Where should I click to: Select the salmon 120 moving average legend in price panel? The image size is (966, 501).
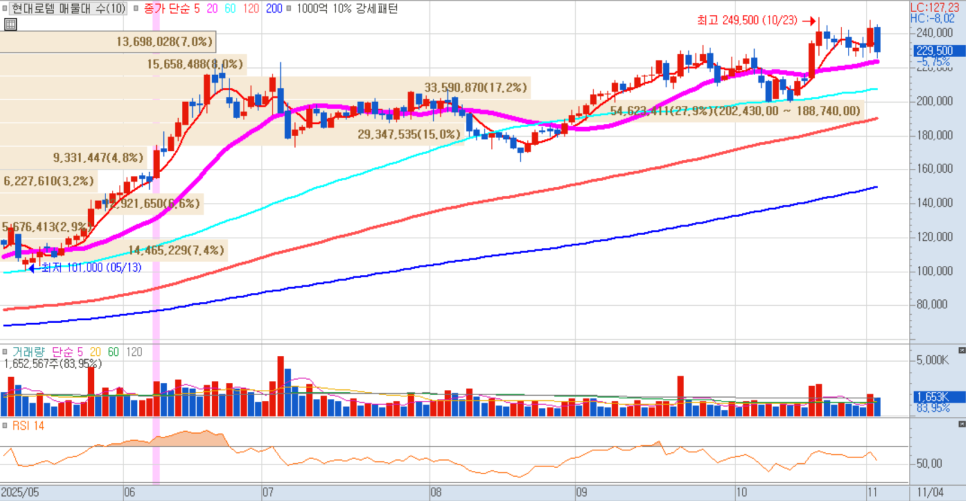[251, 9]
